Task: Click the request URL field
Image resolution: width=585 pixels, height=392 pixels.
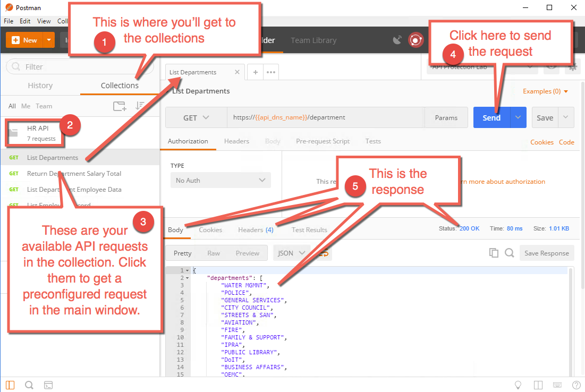Action: [326, 117]
